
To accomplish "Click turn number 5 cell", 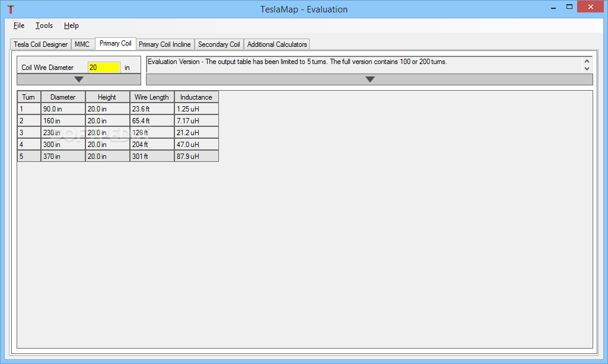I will pyautogui.click(x=28, y=157).
